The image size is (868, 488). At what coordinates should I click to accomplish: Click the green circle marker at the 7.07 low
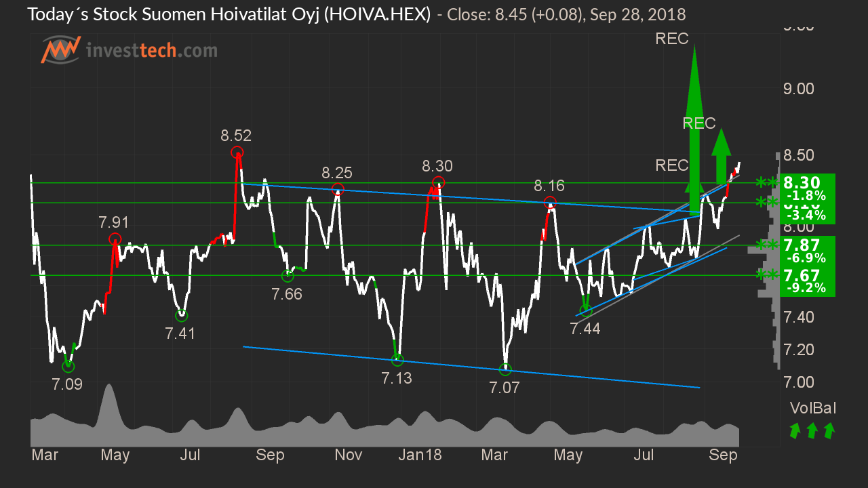[x=505, y=369]
